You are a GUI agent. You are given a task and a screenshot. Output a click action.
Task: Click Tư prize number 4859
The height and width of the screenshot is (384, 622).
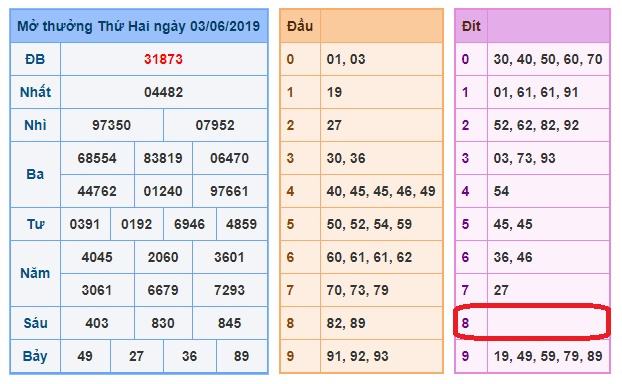click(242, 224)
